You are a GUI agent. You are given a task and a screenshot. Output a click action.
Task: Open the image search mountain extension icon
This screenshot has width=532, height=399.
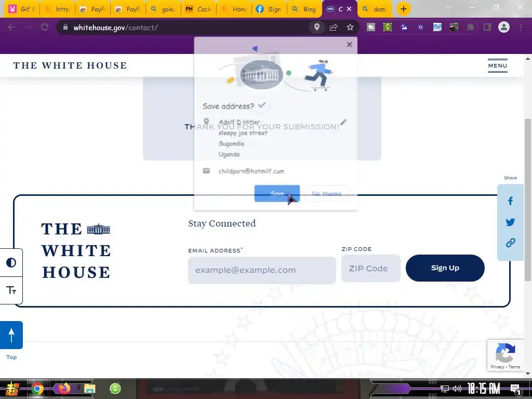point(404,27)
